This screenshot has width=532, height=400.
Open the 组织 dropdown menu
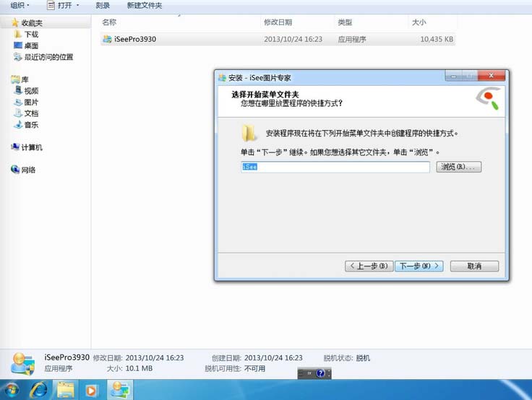pos(20,6)
